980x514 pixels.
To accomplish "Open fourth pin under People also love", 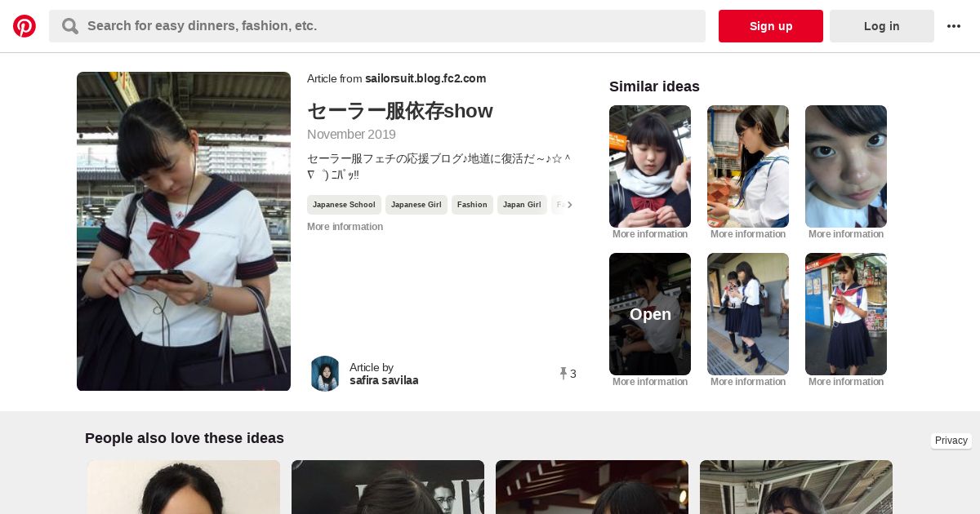I will tap(796, 487).
